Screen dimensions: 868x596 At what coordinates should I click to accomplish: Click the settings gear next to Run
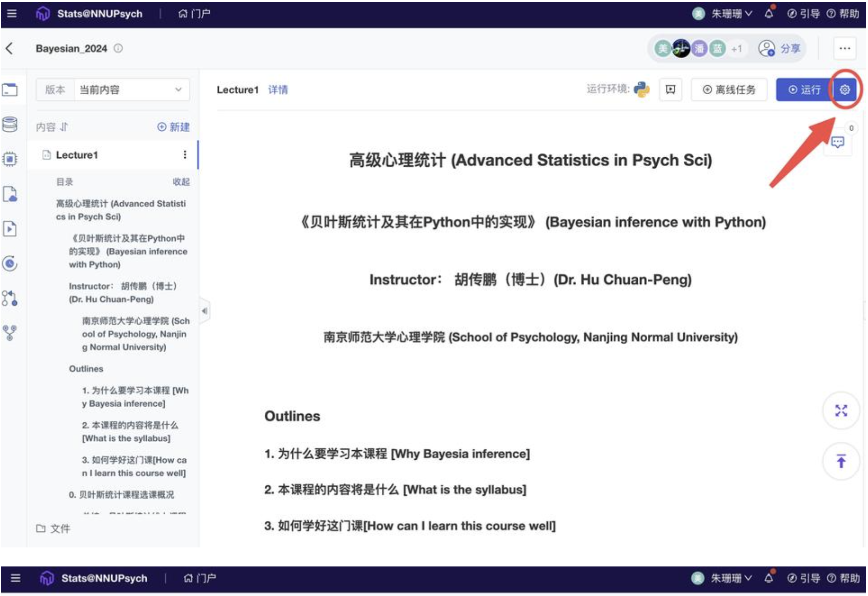(x=844, y=90)
